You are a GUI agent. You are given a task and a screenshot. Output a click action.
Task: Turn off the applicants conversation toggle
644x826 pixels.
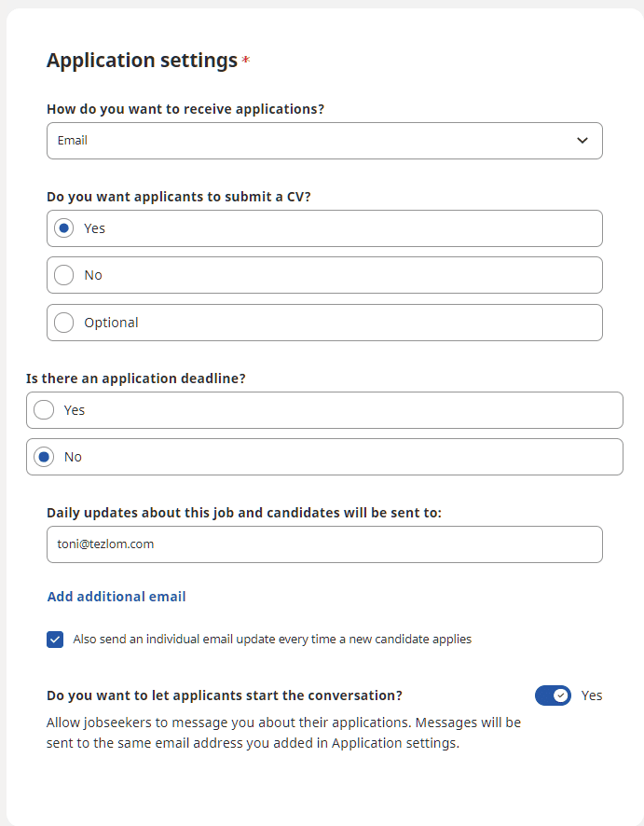[553, 695]
